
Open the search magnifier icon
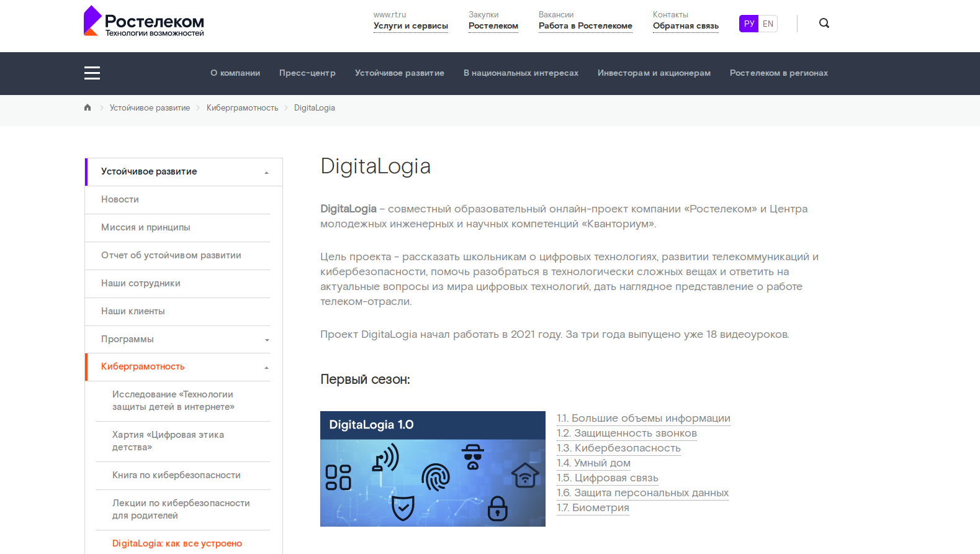click(824, 24)
